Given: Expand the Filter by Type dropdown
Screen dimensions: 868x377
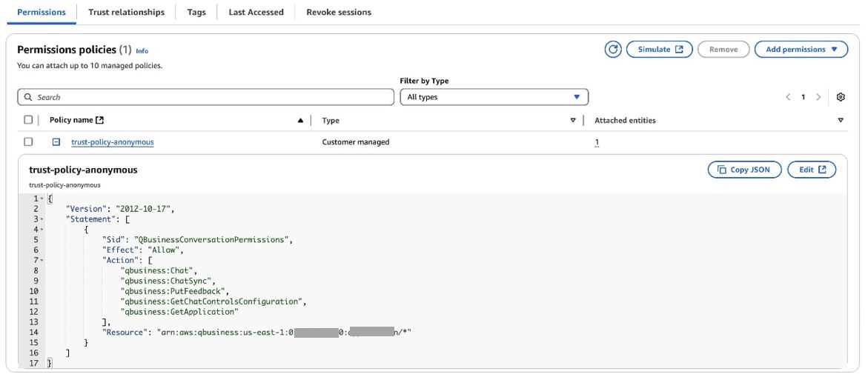Looking at the screenshot, I should tap(494, 97).
